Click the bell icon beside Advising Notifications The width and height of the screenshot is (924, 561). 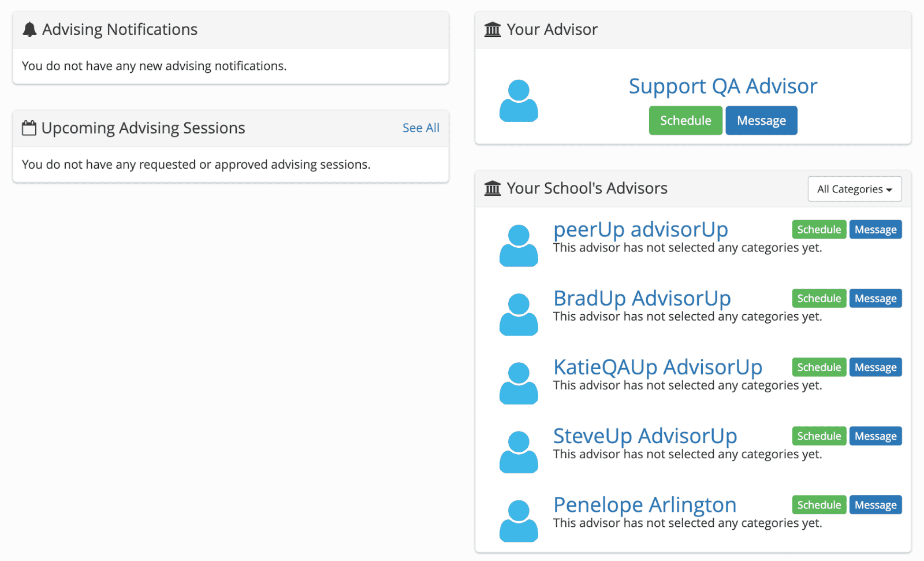29,29
